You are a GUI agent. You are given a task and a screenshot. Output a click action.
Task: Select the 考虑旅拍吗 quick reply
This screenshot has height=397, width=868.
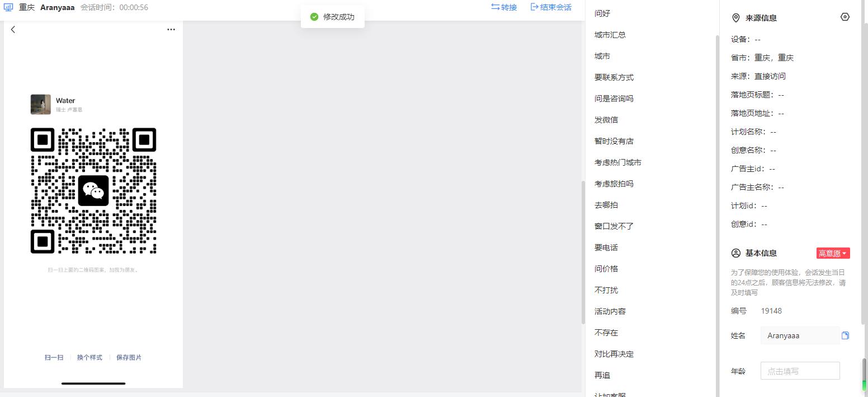614,184
